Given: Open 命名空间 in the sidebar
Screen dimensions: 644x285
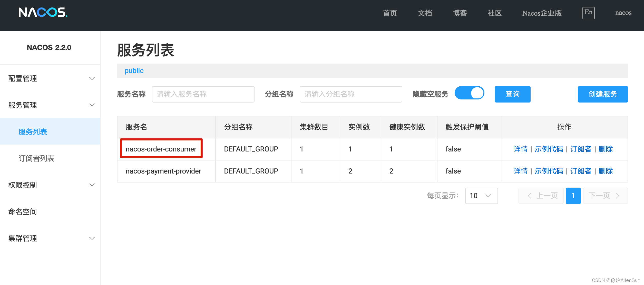Looking at the screenshot, I should pos(23,212).
